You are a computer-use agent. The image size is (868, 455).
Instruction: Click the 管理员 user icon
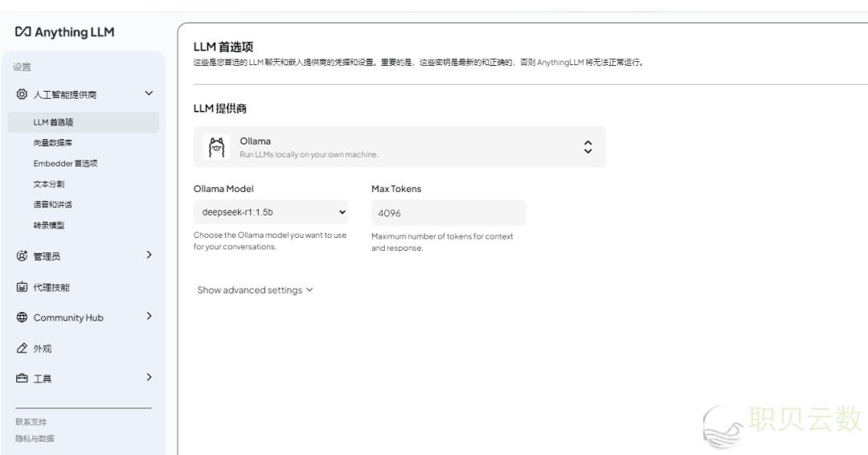22,256
